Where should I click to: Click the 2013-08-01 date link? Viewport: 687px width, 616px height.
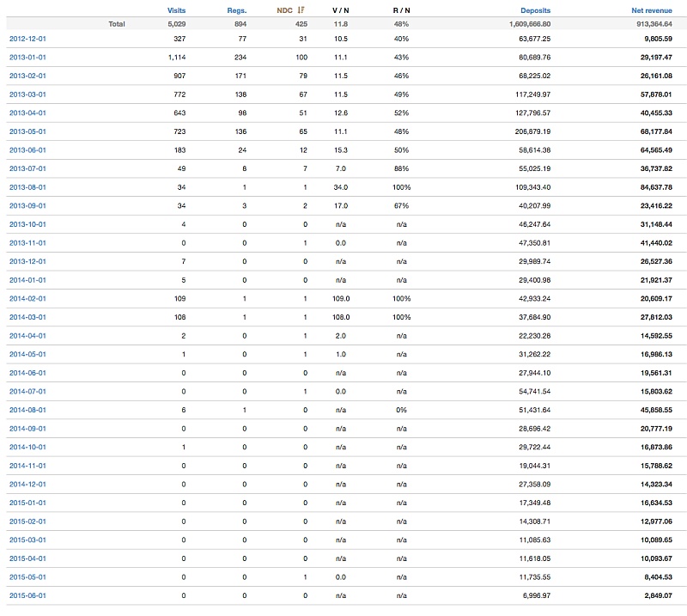click(27, 187)
